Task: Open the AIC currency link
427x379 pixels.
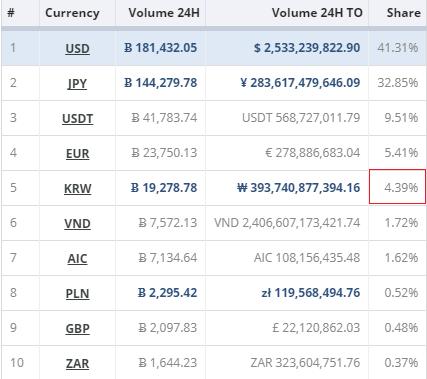Action: point(77,259)
